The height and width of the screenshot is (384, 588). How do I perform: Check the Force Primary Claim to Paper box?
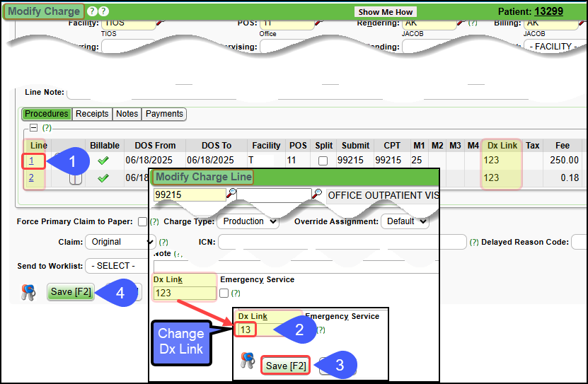click(143, 221)
